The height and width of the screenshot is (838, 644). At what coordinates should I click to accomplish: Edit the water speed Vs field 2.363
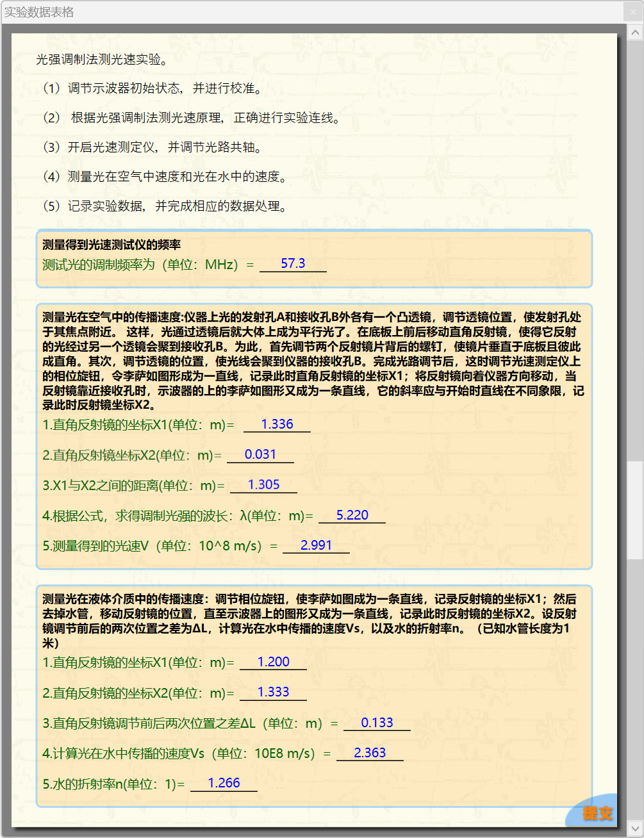370,753
